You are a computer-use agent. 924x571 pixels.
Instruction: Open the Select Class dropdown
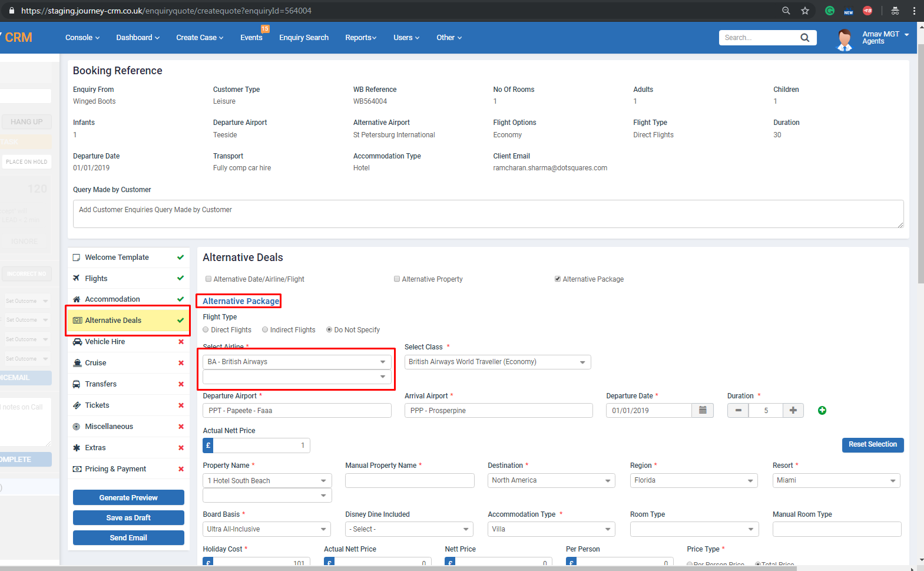(x=497, y=362)
